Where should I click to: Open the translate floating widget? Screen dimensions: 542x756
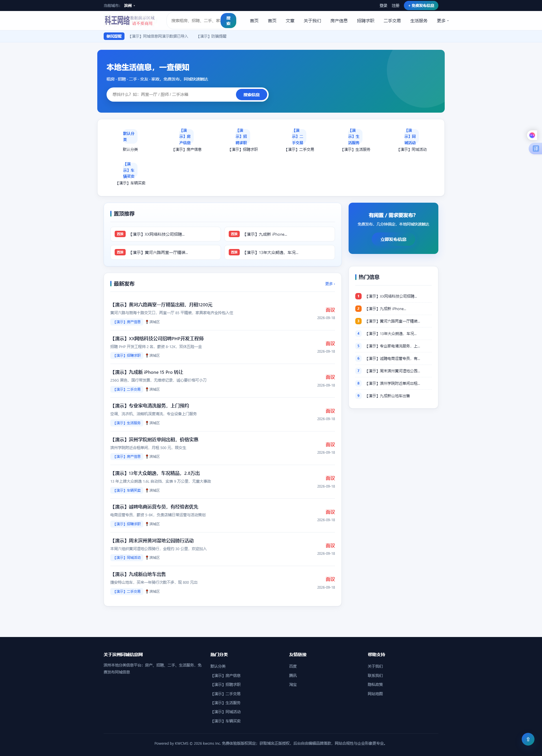[535, 149]
